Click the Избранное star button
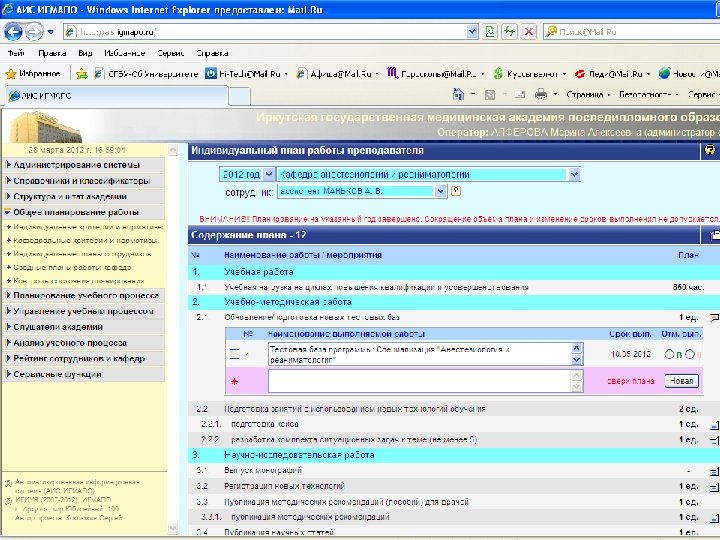The image size is (720, 540). (x=33, y=73)
